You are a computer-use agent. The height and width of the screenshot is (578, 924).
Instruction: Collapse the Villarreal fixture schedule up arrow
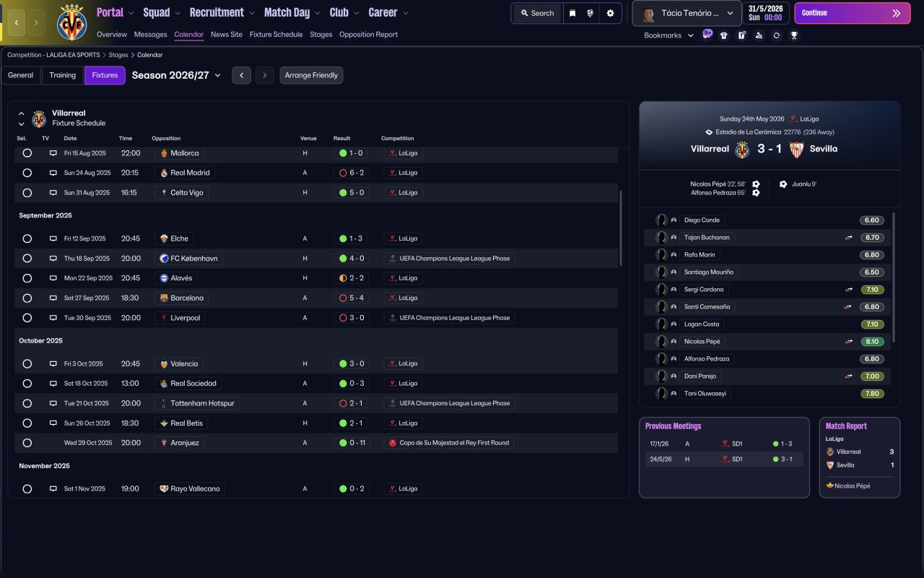coord(21,113)
